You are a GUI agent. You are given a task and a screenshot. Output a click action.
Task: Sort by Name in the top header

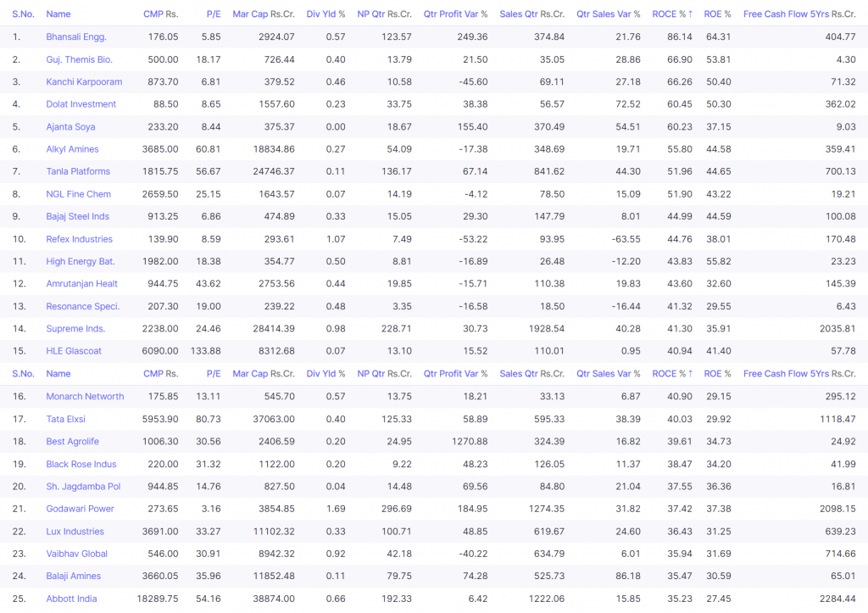(x=58, y=14)
